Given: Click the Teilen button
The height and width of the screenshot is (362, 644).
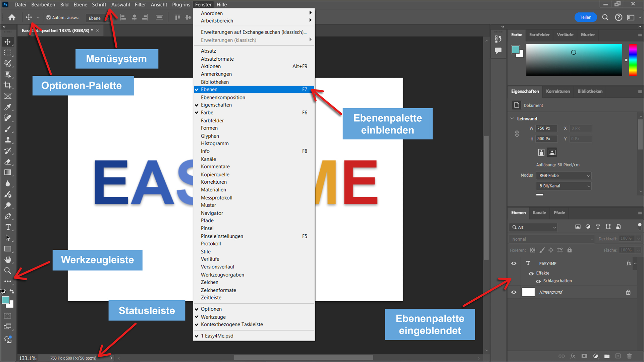Looking at the screenshot, I should [586, 17].
